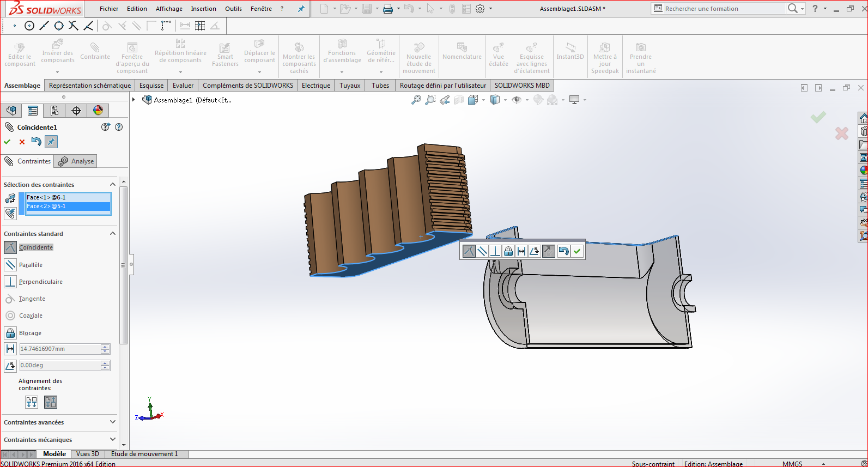Toggle the distance mate icon button
Viewport: 868px width, 467px height.
[10, 349]
